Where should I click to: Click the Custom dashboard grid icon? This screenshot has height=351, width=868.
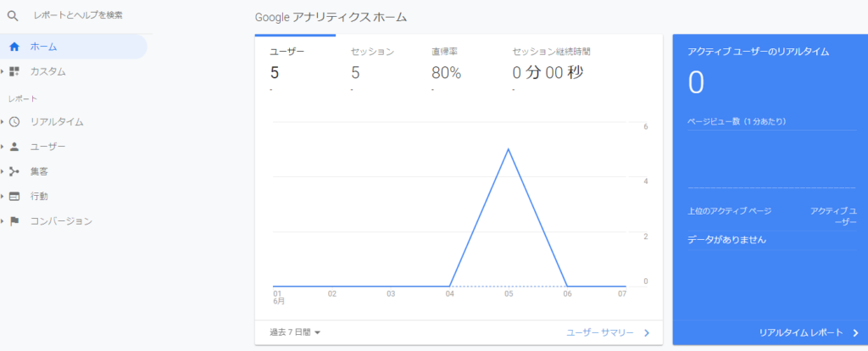click(x=14, y=72)
